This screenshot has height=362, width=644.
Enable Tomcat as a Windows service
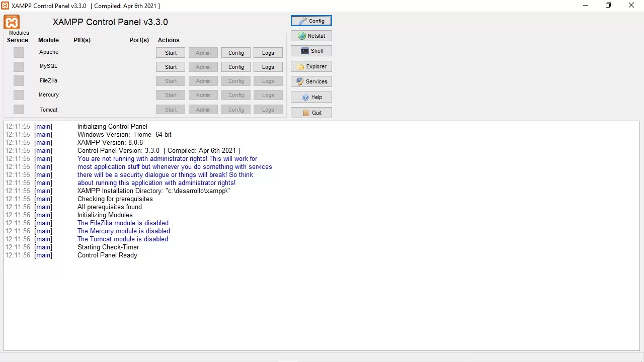tap(18, 109)
